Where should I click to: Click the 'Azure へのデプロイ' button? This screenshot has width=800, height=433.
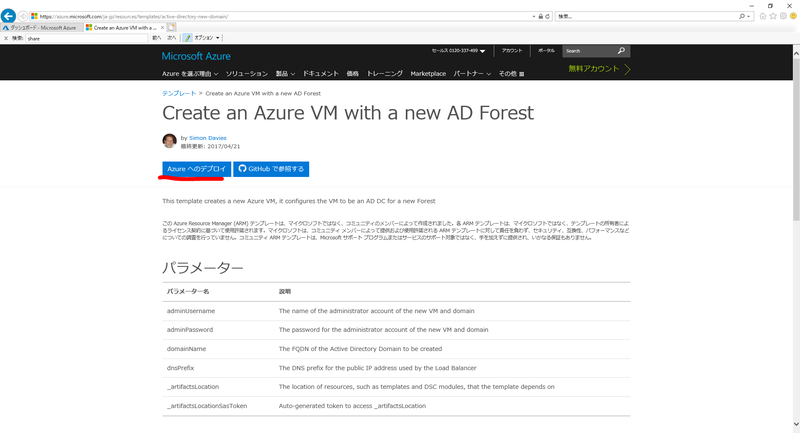[196, 169]
